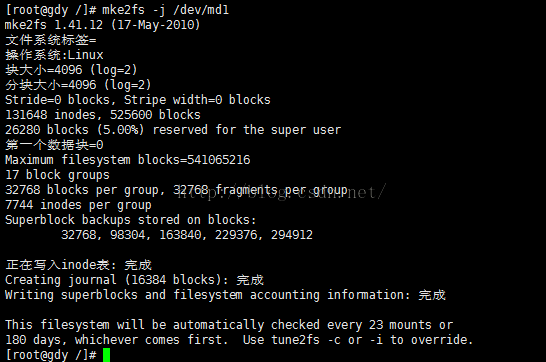Click the 26280 blocks reserved line

173,130
